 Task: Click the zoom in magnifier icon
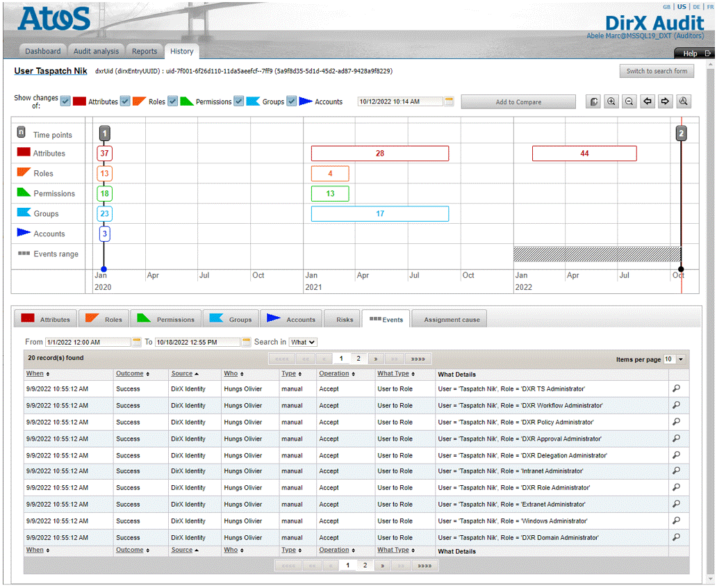click(611, 101)
